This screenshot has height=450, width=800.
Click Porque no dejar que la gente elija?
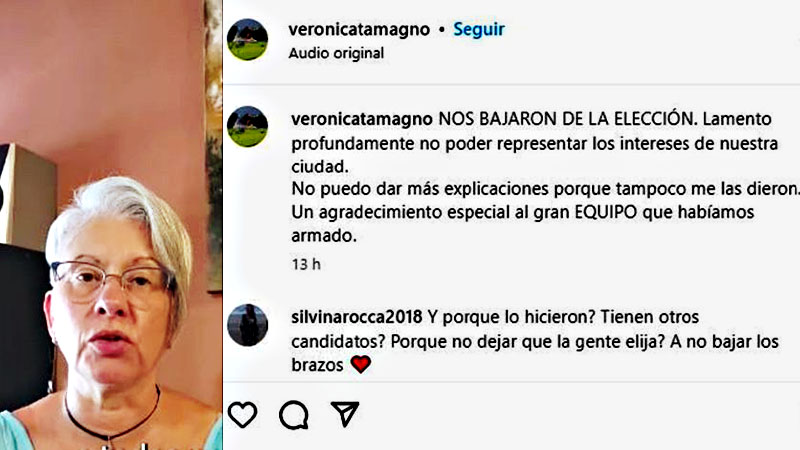point(528,341)
